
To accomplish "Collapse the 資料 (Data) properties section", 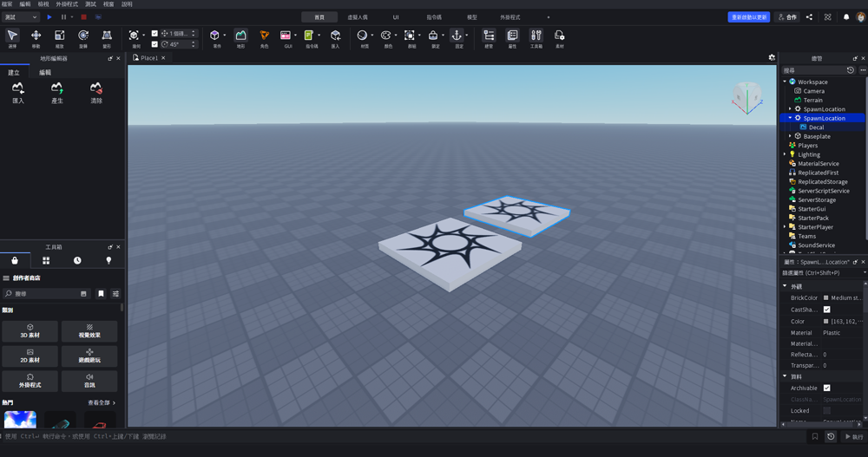I will pos(785,376).
